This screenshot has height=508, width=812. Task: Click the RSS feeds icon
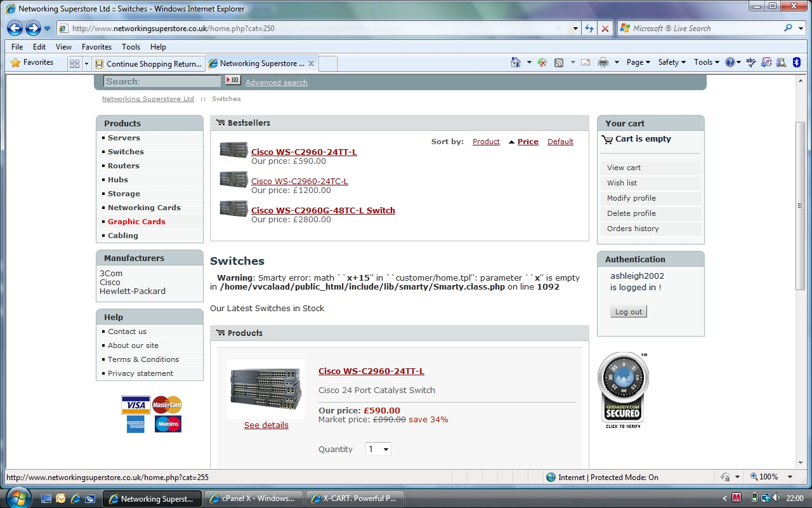(559, 62)
